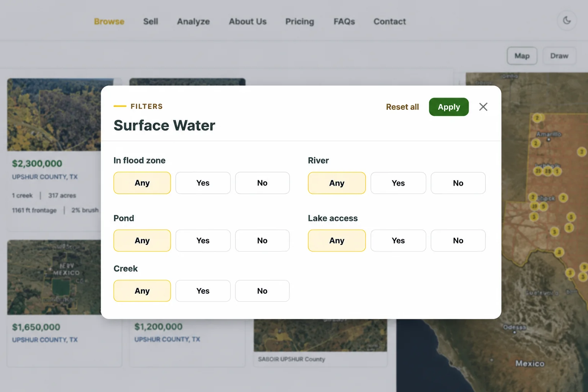
Task: Select No for In flood zone
Action: tap(262, 183)
